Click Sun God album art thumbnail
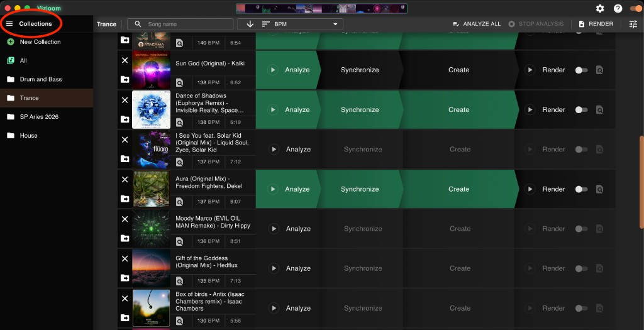This screenshot has height=330, width=644. [x=151, y=70]
